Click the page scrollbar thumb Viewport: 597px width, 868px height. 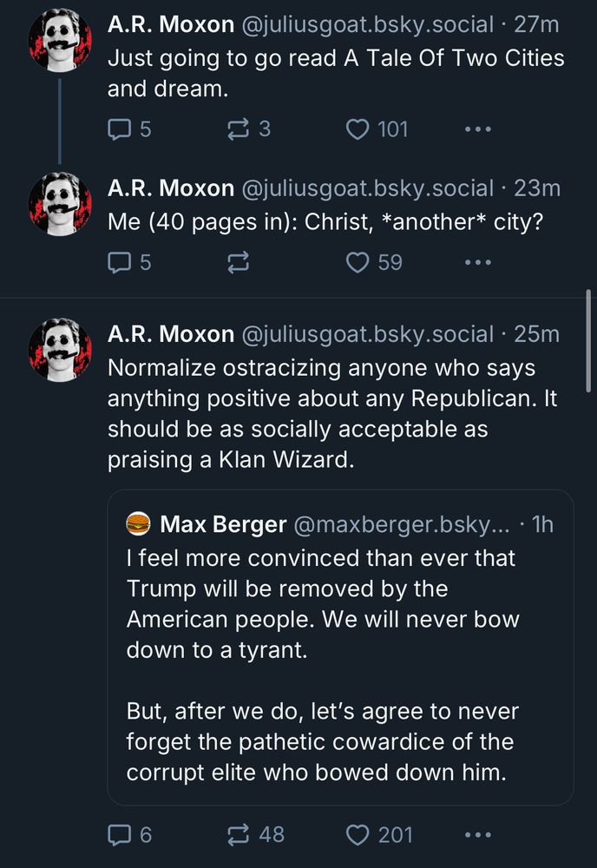click(589, 341)
